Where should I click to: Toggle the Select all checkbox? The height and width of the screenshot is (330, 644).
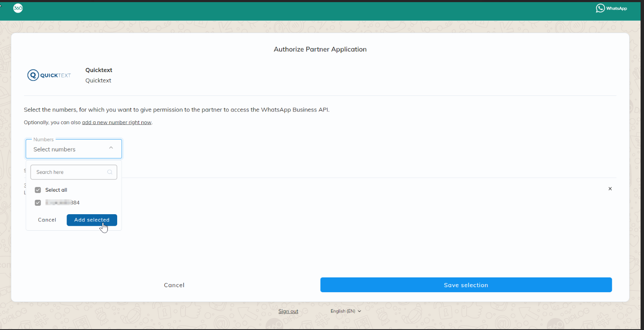(38, 190)
